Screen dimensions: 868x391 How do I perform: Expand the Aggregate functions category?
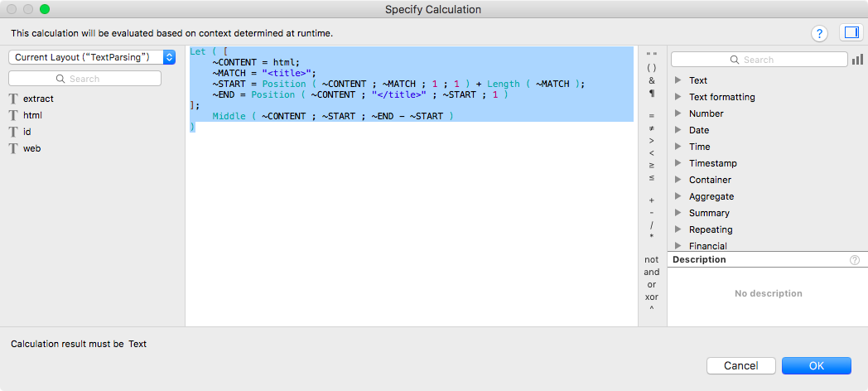tap(678, 196)
